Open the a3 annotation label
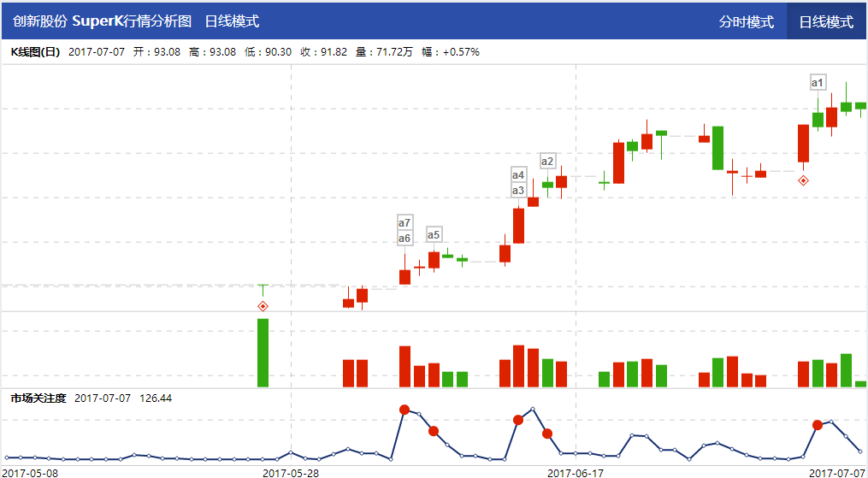 (518, 191)
